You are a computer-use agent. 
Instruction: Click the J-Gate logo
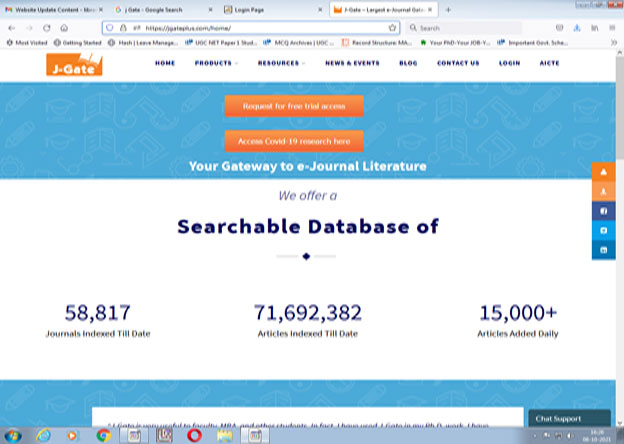[74, 64]
